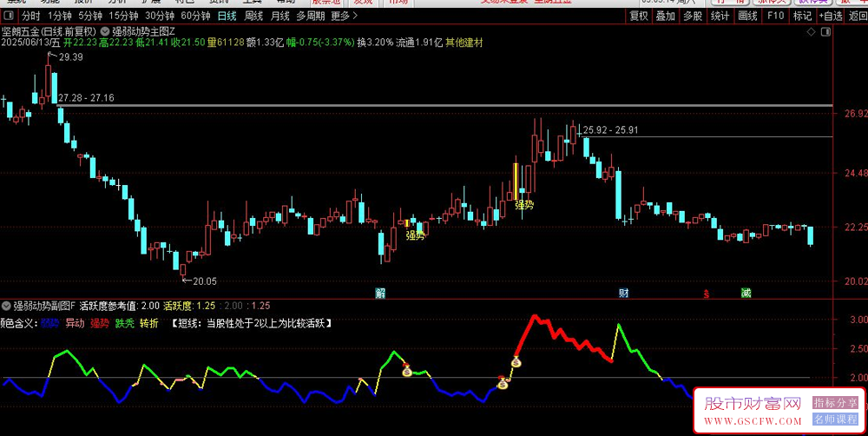Click the 财 marker icon below the chart
Viewport: 868px width, 436px height.
tap(623, 293)
